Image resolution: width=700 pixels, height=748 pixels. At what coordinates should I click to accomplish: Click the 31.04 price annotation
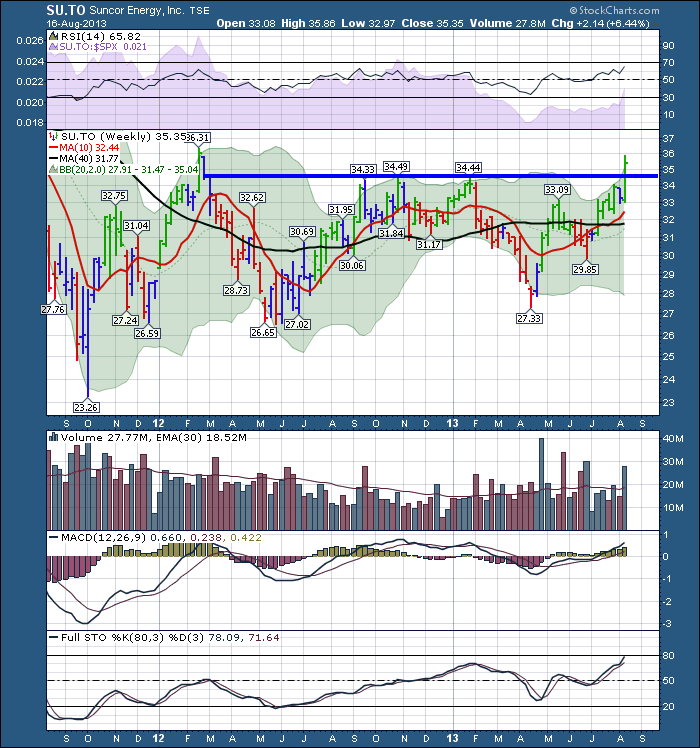[136, 226]
